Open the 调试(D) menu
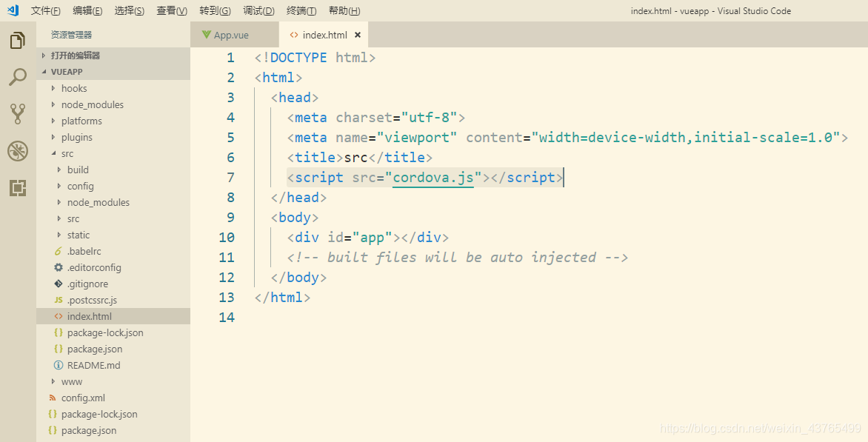Screen dimensions: 868x442 click(x=258, y=10)
